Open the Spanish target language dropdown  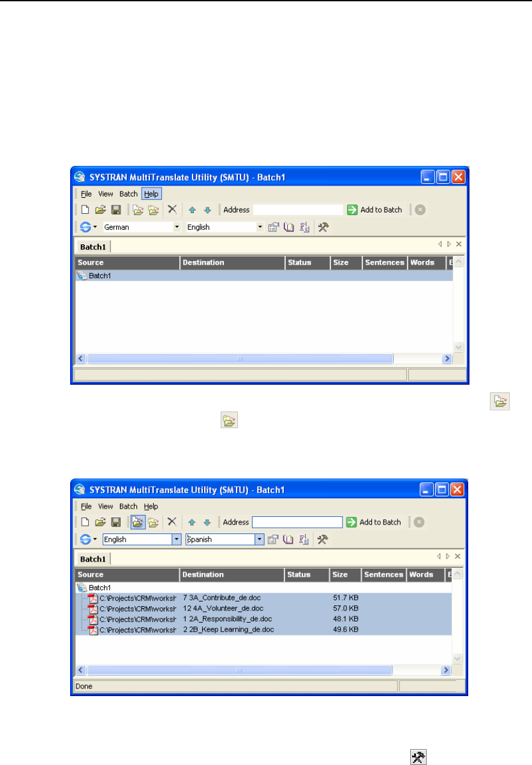260,539
